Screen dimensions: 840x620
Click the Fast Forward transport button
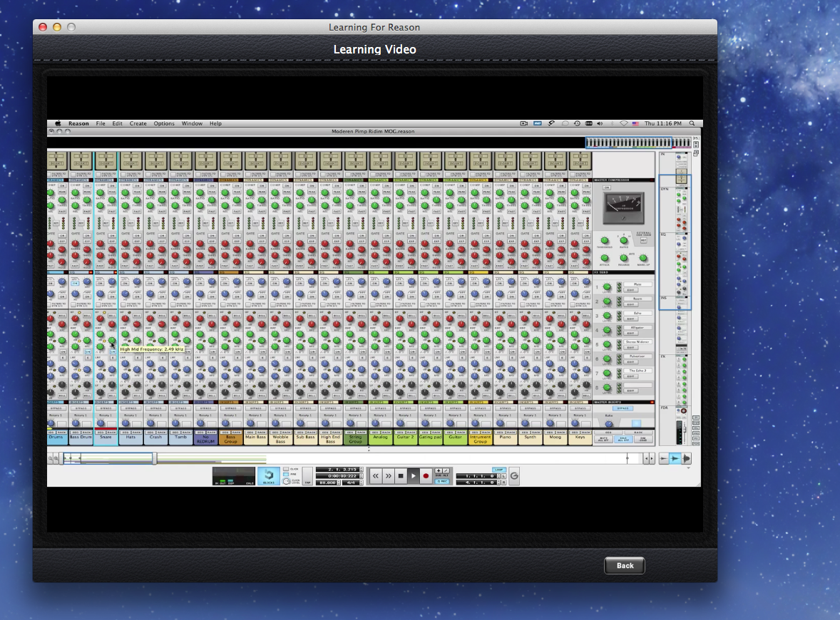389,475
